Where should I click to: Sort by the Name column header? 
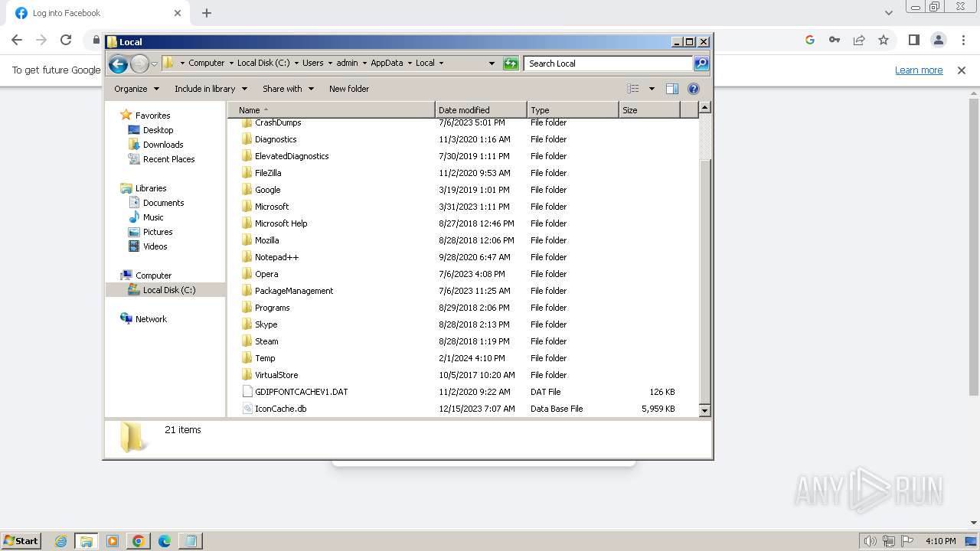[x=332, y=110]
